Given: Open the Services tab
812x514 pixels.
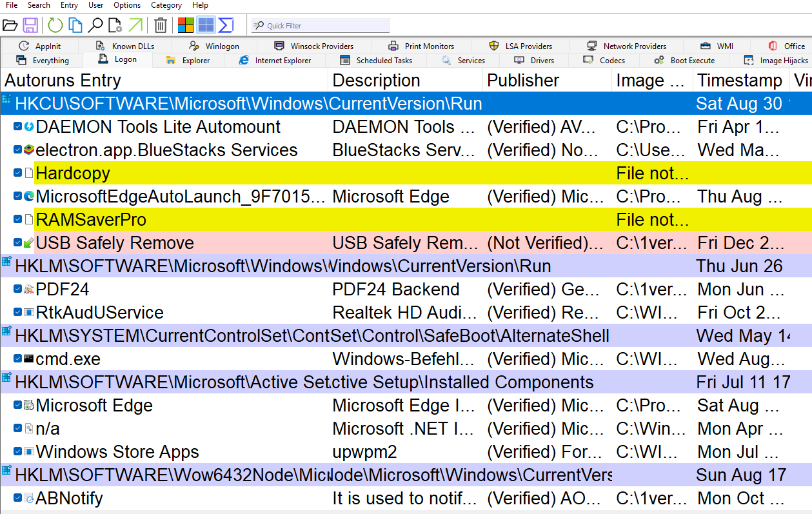Looking at the screenshot, I should [464, 61].
